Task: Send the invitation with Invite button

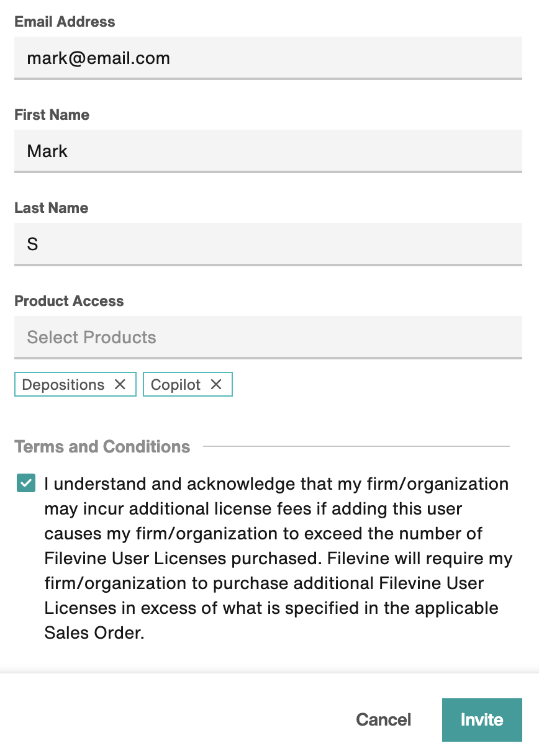Action: click(482, 719)
